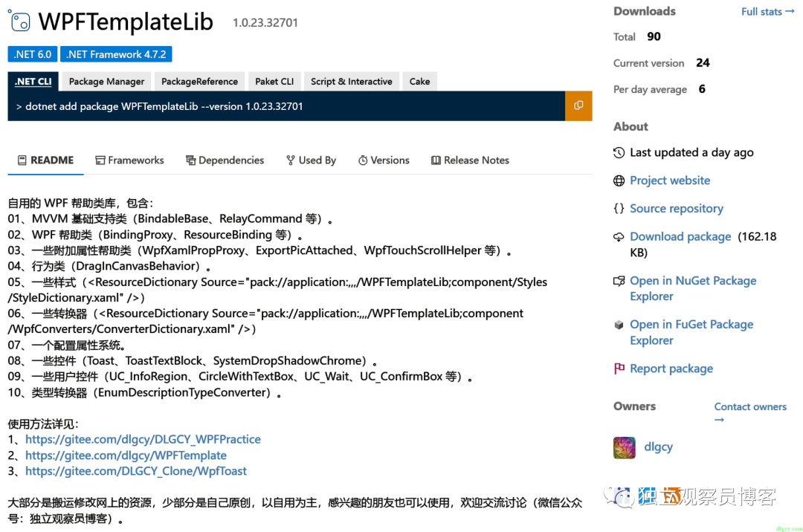Open the Project website link
Image resolution: width=803 pixels, height=532 pixels.
tap(670, 181)
